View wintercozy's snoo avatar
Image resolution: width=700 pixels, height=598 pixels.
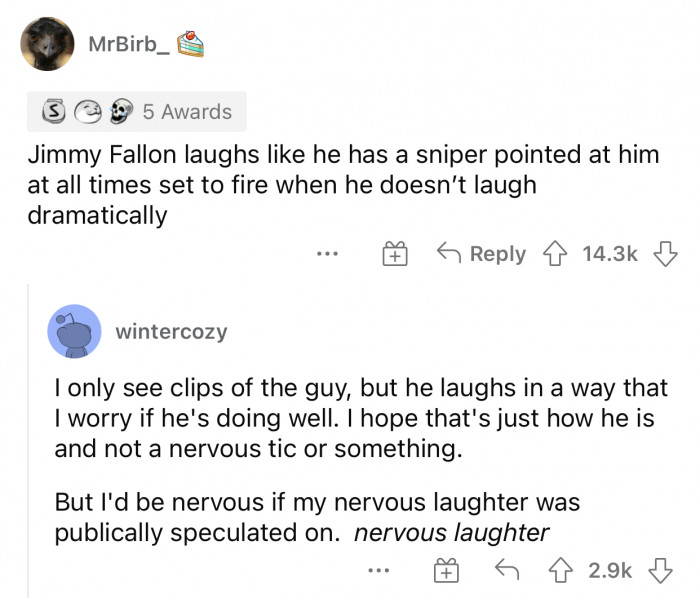pyautogui.click(x=73, y=331)
